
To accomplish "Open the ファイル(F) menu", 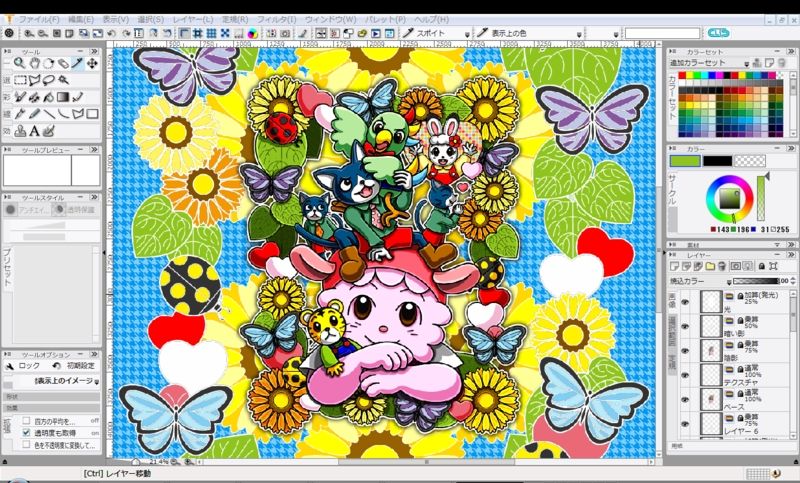I will pyautogui.click(x=39, y=19).
